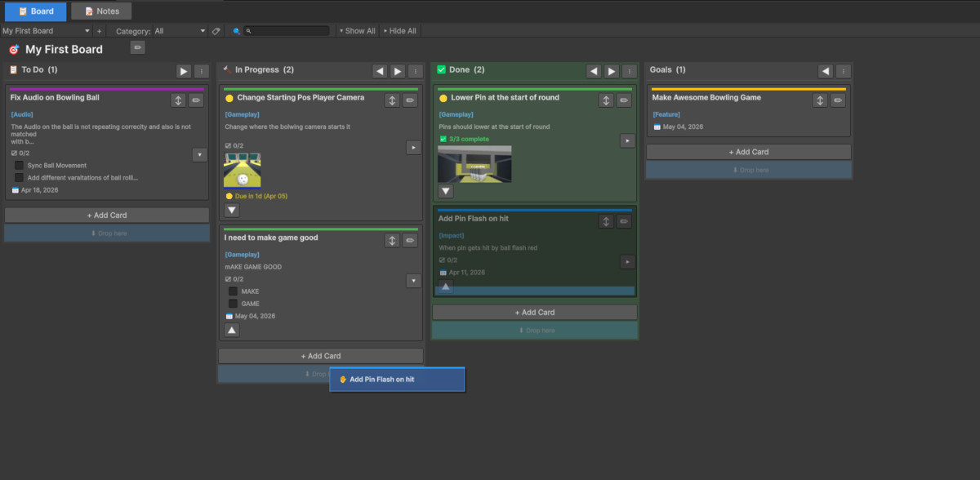Edit the Change Starting Pos Player Camera card
This screenshot has height=480, width=980.
tap(410, 100)
